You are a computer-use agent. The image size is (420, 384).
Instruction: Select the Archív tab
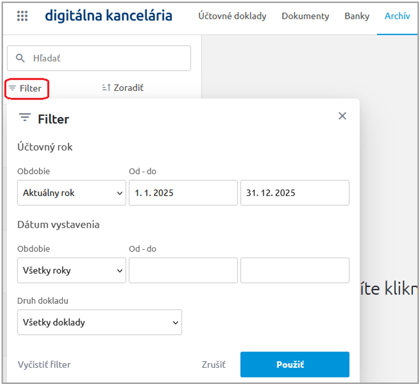click(x=397, y=16)
